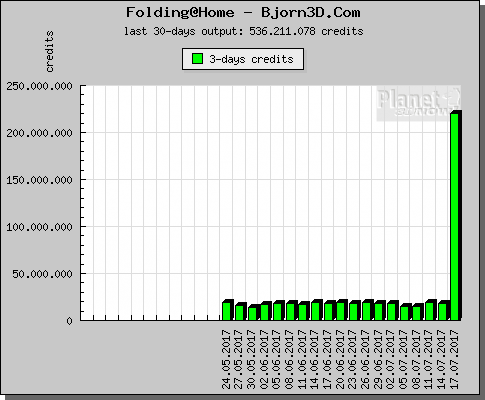The width and height of the screenshot is (485, 400).
Task: Click the bar for 11.07.2017
Action: click(431, 310)
